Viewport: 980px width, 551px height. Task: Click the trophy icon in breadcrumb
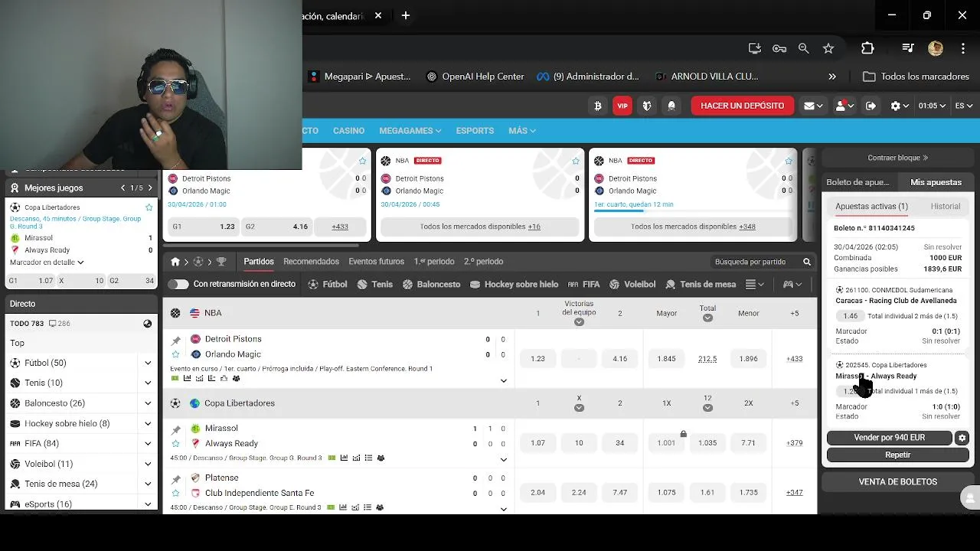(x=221, y=262)
